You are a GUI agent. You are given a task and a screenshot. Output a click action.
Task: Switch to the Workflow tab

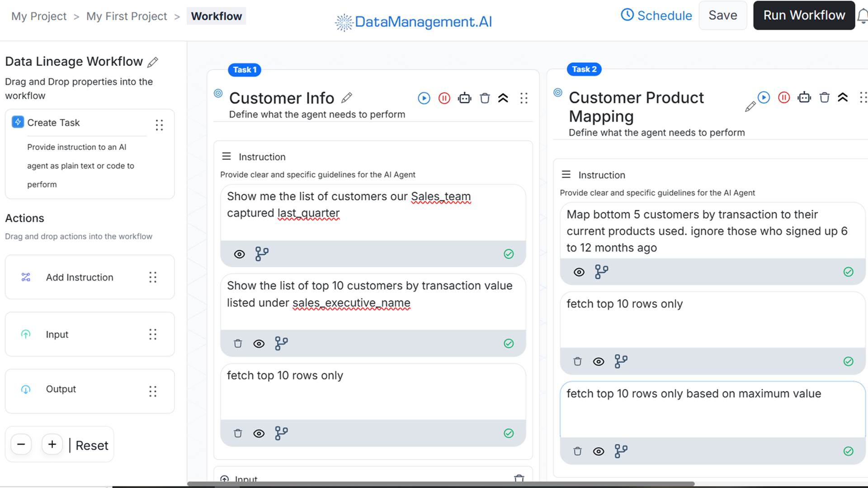tap(216, 16)
